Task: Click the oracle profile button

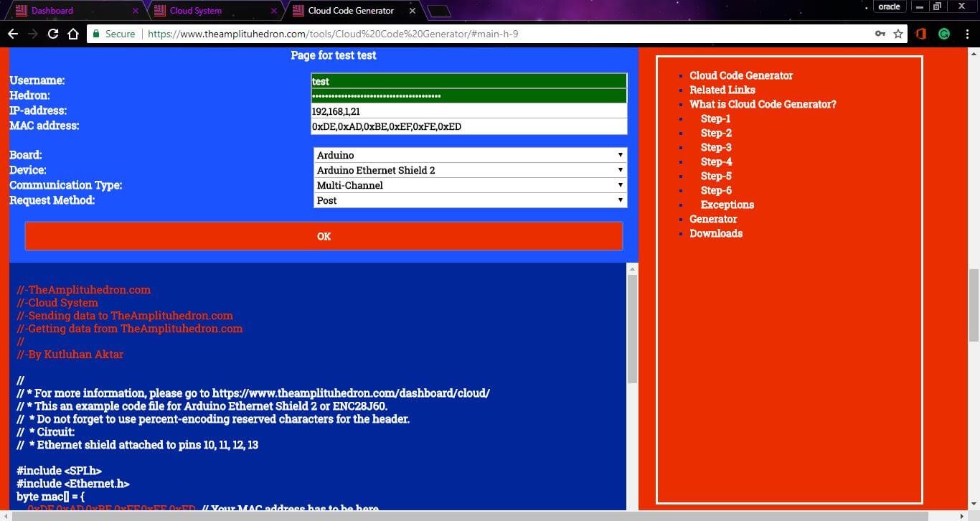Action: [x=890, y=6]
